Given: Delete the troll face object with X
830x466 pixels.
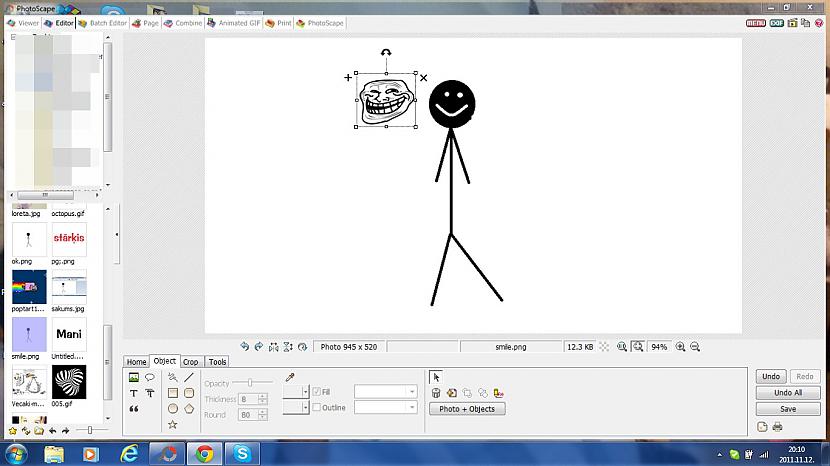Looking at the screenshot, I should [x=423, y=78].
